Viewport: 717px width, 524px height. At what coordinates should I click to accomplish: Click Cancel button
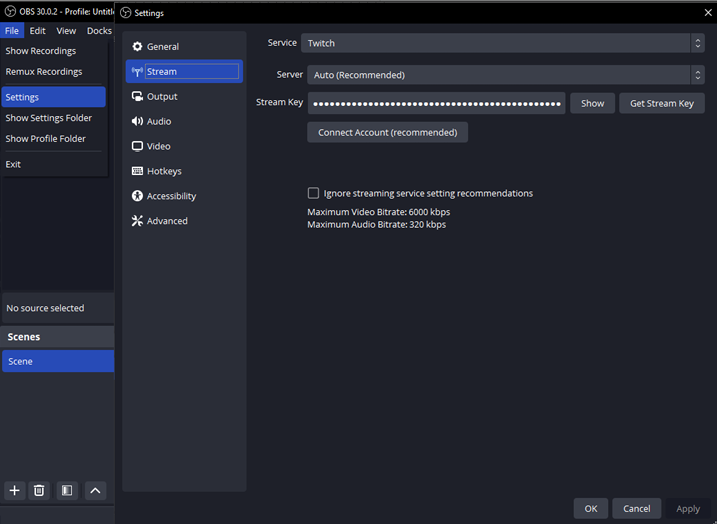(637, 508)
